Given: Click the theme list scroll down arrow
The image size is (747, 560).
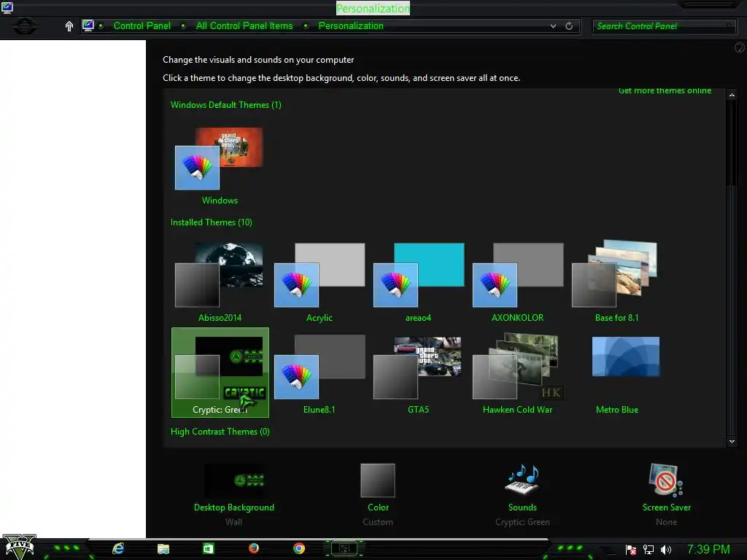Looking at the screenshot, I should (732, 441).
